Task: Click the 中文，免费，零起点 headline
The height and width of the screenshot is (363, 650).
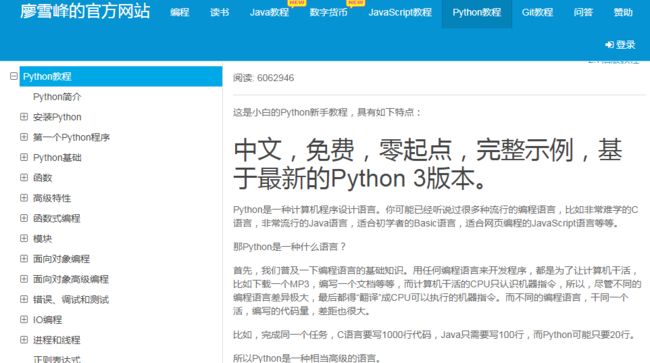Action: (x=428, y=164)
